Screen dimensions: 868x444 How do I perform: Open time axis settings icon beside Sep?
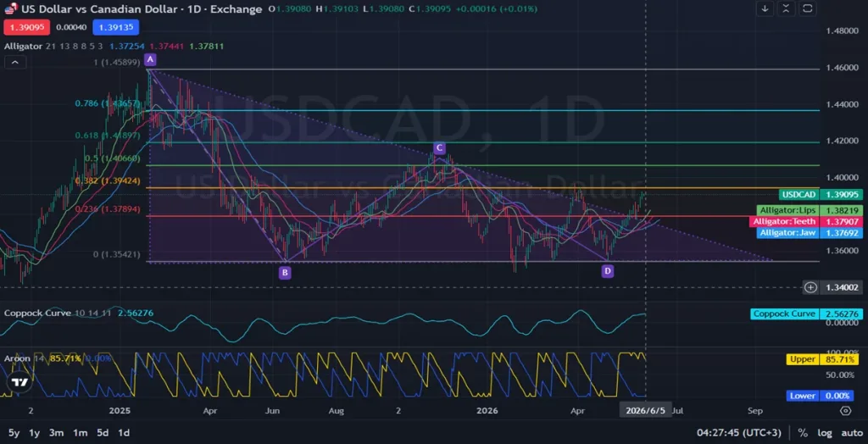[x=845, y=411]
